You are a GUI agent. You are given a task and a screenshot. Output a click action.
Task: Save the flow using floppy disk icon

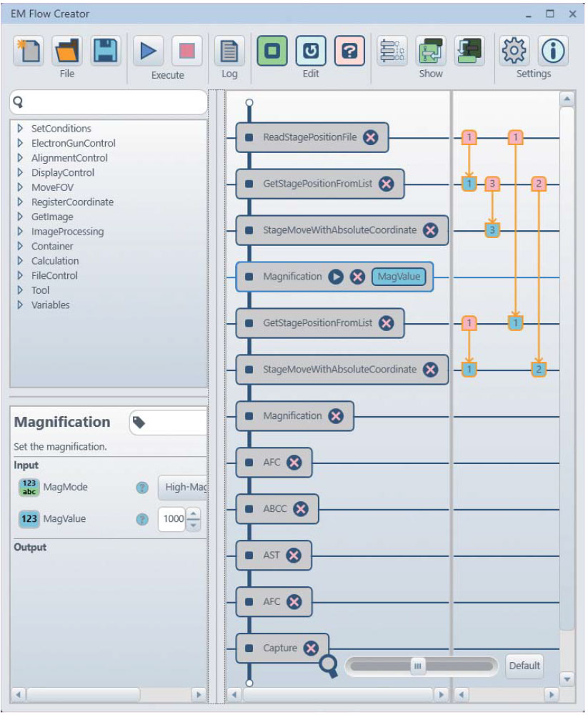tap(105, 51)
